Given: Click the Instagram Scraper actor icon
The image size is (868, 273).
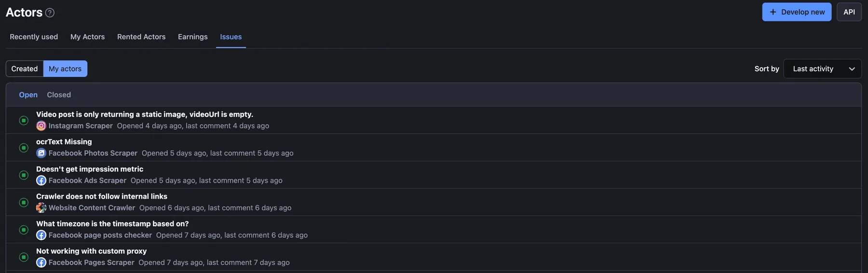Looking at the screenshot, I should [x=41, y=126].
